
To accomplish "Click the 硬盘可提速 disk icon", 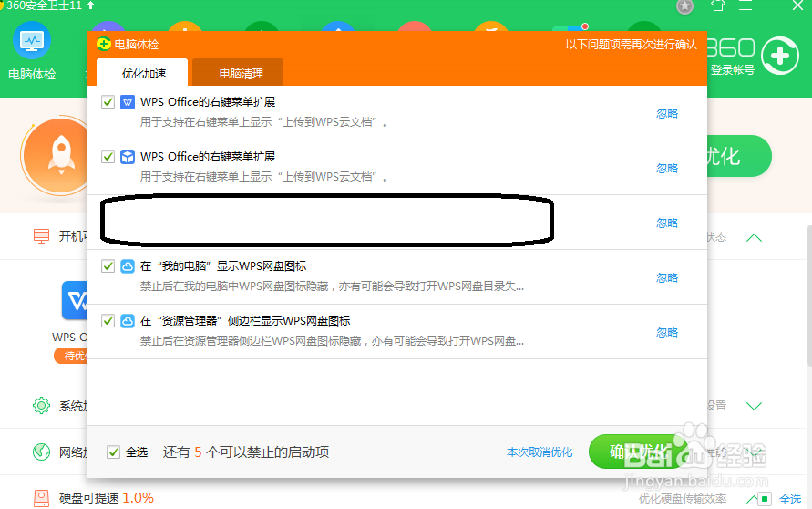I will click(41, 498).
